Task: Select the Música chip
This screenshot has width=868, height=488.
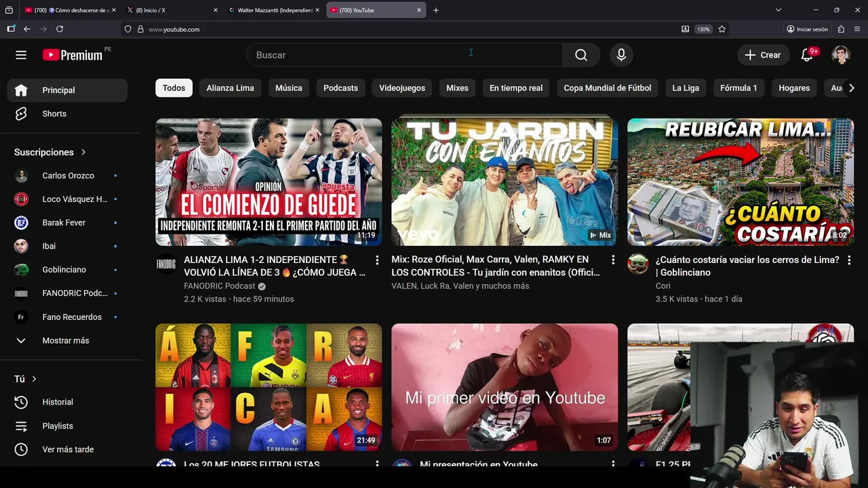Action: point(289,88)
